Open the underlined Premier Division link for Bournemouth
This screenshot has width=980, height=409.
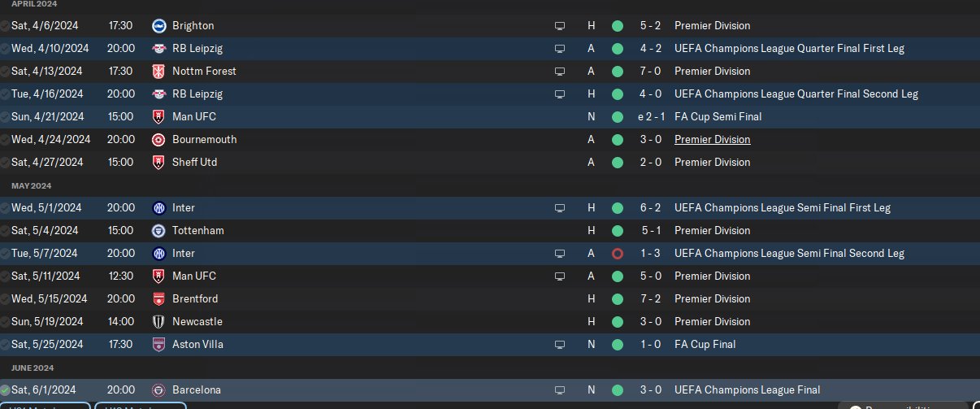point(712,140)
